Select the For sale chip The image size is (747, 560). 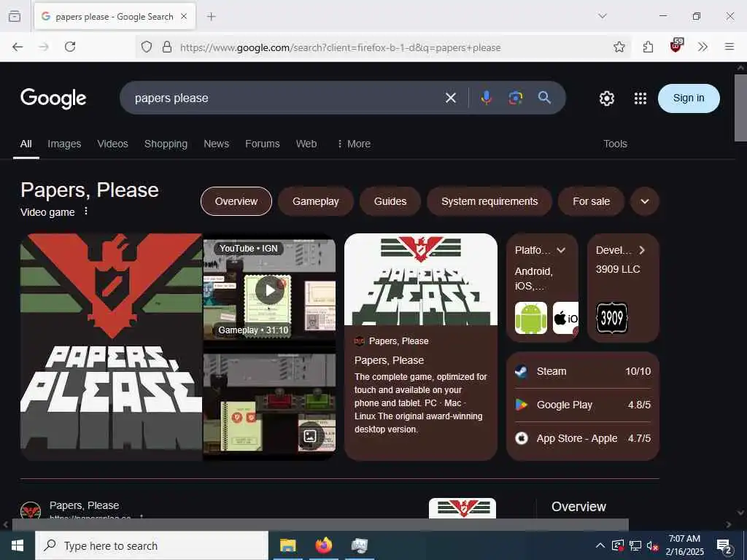(x=591, y=201)
